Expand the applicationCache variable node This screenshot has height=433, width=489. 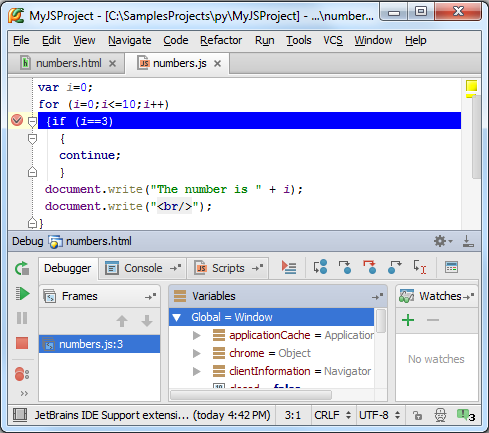point(197,335)
